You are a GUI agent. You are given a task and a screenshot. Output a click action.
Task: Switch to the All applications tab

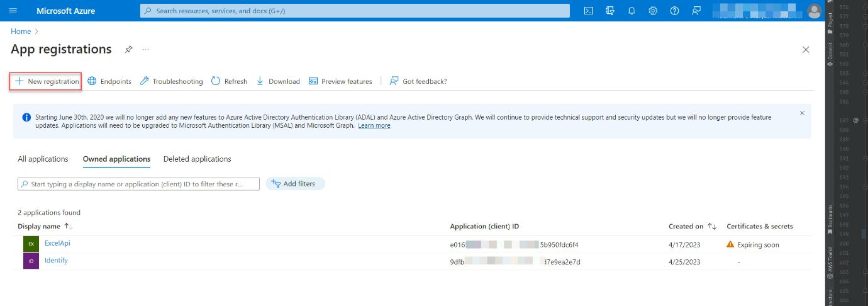click(43, 159)
